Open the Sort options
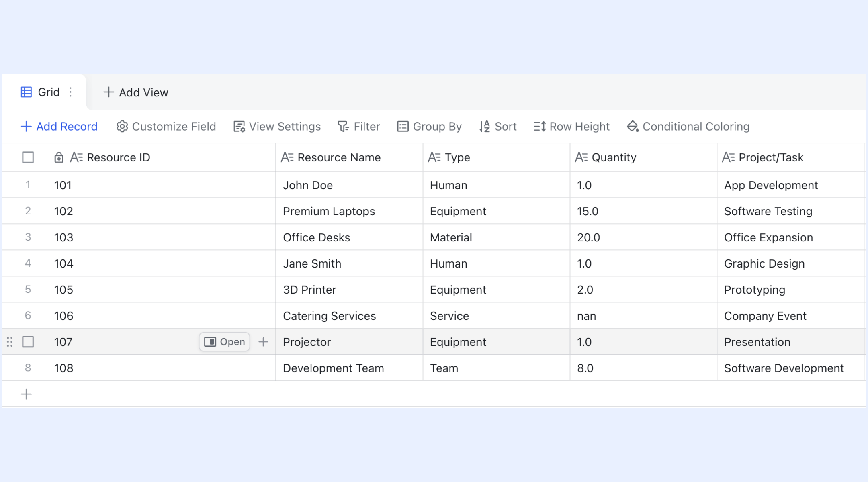The width and height of the screenshot is (868, 482). pyautogui.click(x=497, y=127)
